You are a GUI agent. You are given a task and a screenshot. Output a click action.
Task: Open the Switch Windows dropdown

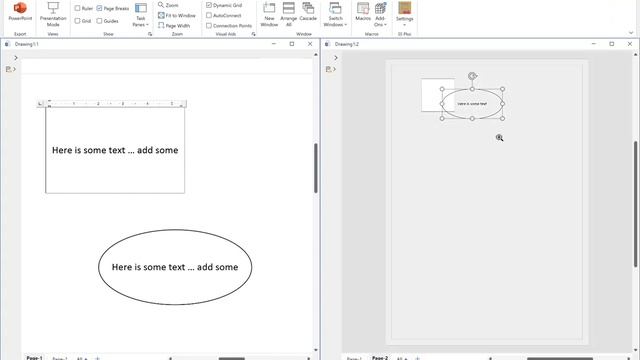pos(335,14)
